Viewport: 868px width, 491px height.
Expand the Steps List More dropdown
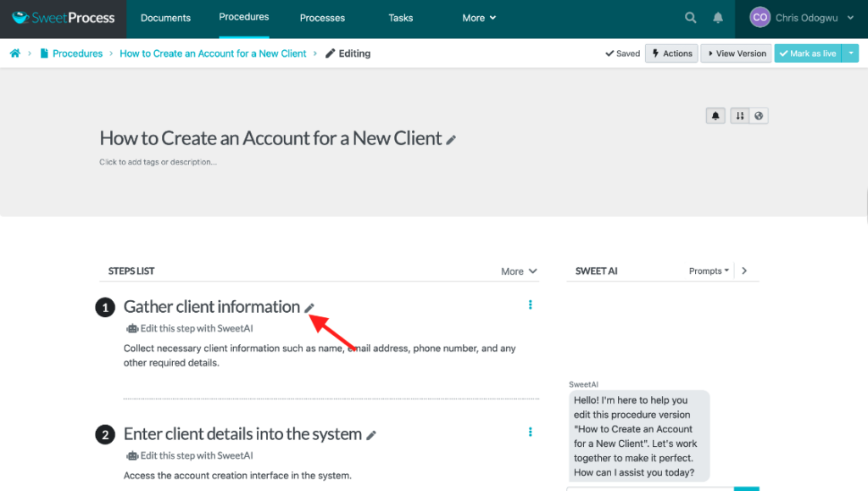point(519,271)
